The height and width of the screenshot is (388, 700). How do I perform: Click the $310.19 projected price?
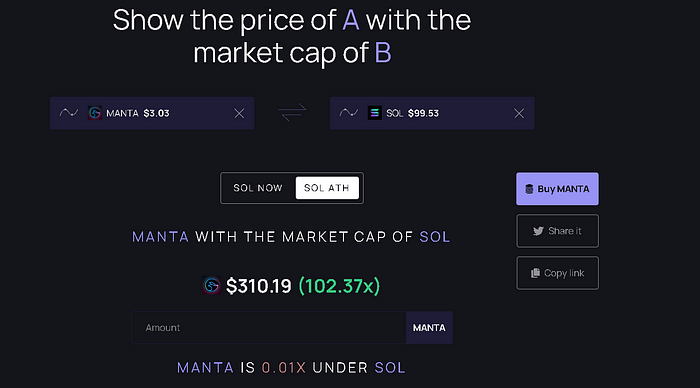click(x=258, y=286)
